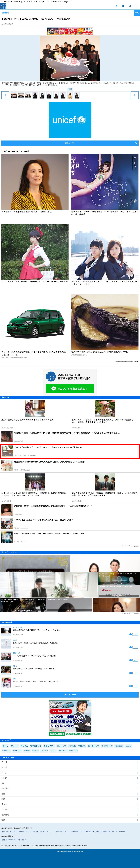Open the 毎日の家事で爪がカサカサ ad link

tap(50, 462)
